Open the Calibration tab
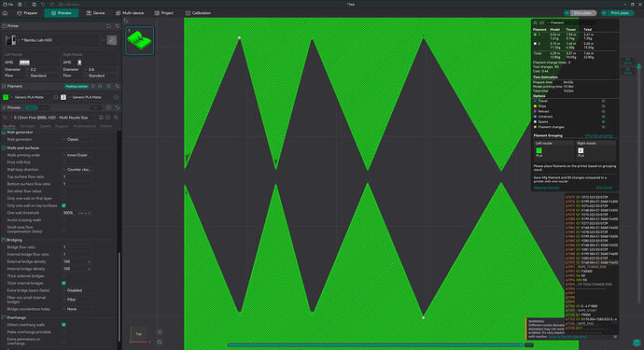 198,13
